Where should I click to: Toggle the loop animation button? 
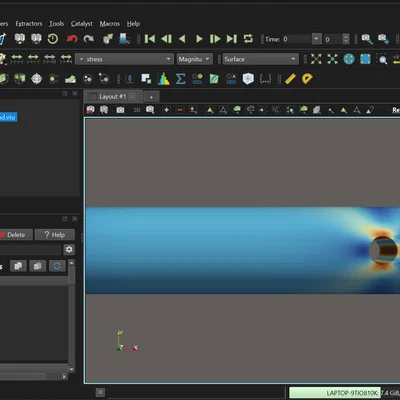pos(248,39)
